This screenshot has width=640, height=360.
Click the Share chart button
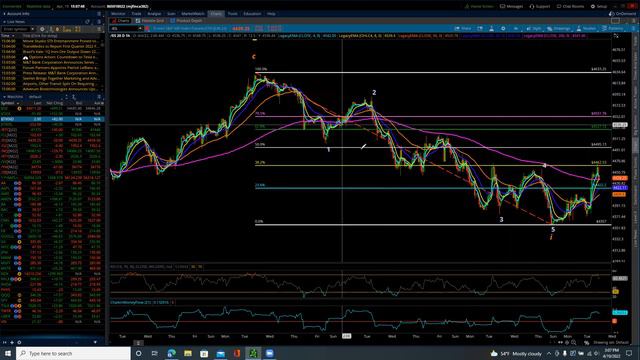pyautogui.click(x=463, y=29)
